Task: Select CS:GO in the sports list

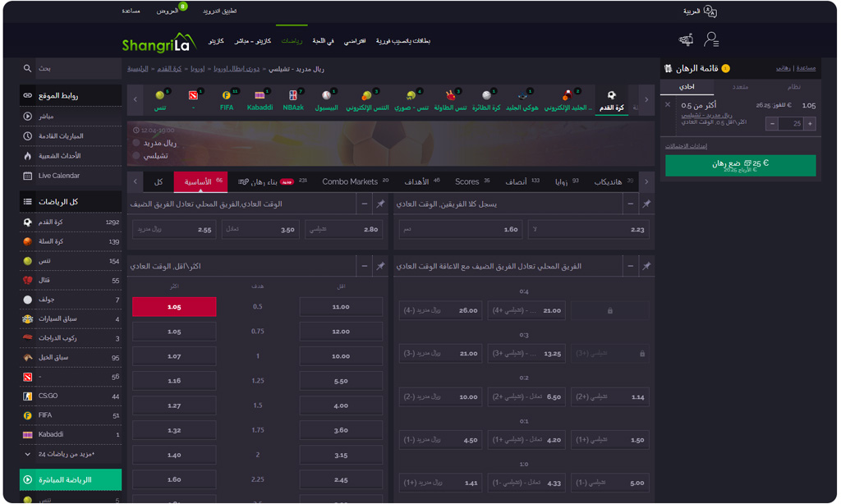Action: (71, 396)
